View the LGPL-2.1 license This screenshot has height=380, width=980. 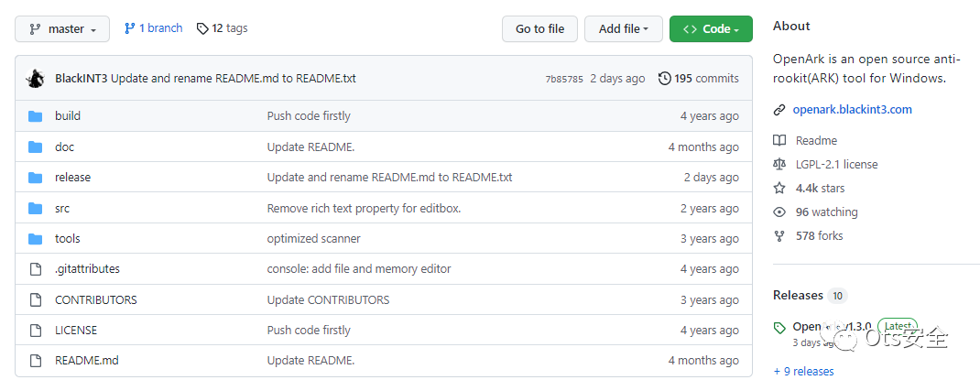pos(836,165)
